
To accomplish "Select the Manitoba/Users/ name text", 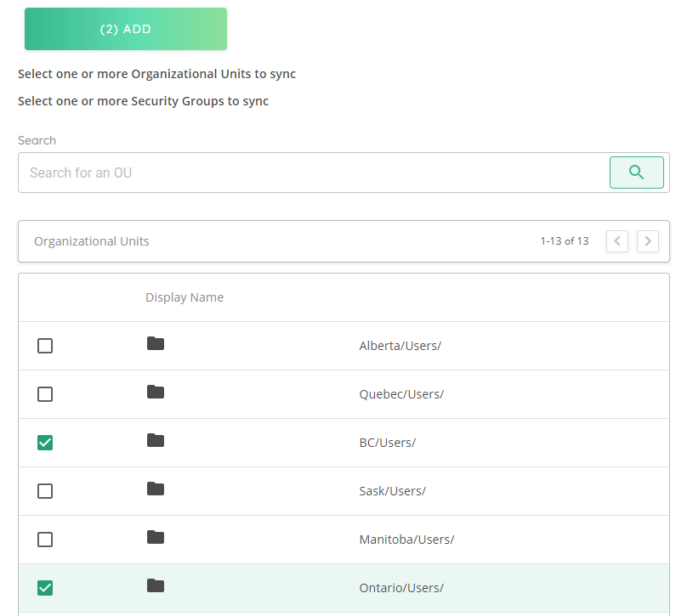I will pyautogui.click(x=406, y=540).
